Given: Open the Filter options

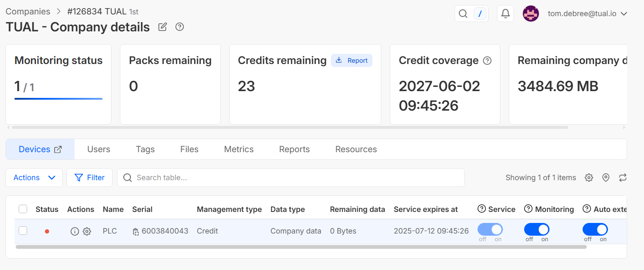Looking at the screenshot, I should (x=89, y=178).
